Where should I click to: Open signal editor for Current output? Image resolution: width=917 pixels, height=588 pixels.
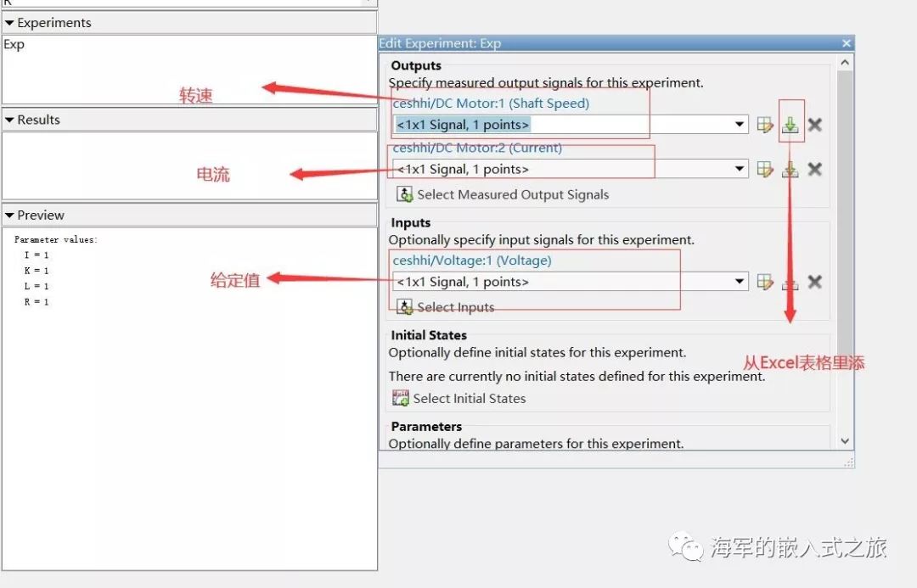coord(765,170)
